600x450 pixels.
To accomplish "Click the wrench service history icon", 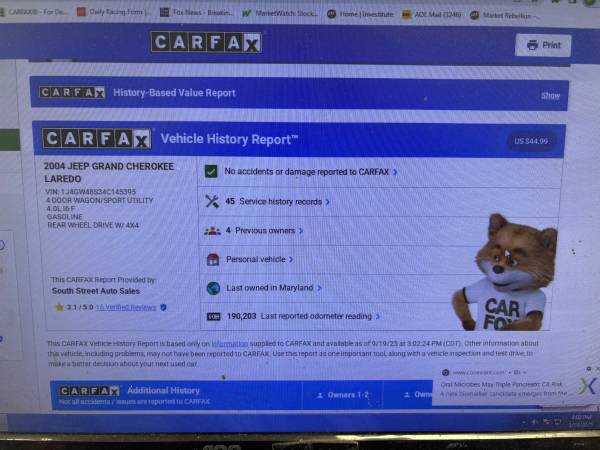I will point(212,201).
